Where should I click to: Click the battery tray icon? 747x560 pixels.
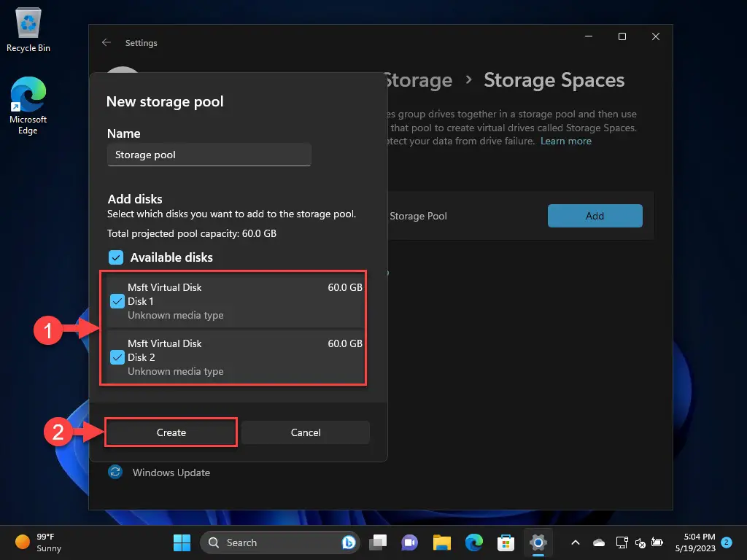[657, 542]
